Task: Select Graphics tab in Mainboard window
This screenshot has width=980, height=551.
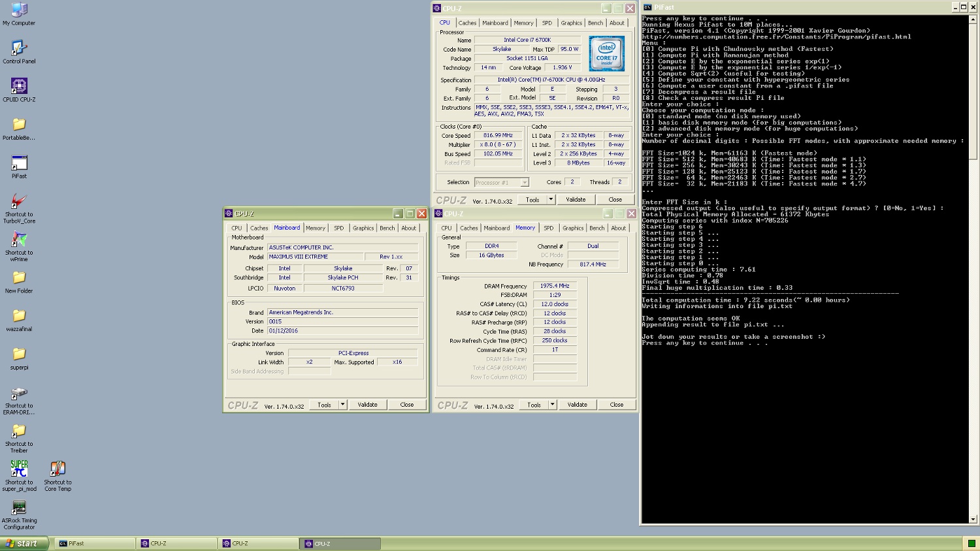Action: click(x=363, y=228)
